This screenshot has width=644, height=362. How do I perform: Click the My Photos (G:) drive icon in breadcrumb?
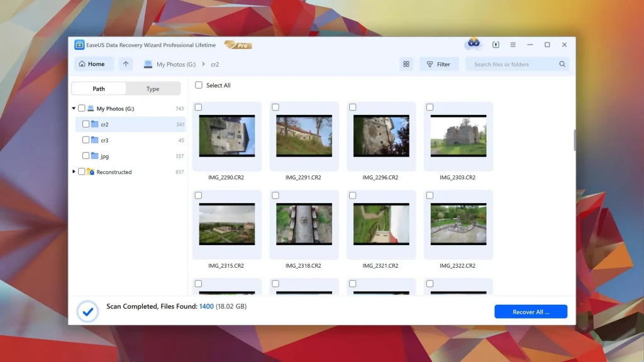[148, 64]
